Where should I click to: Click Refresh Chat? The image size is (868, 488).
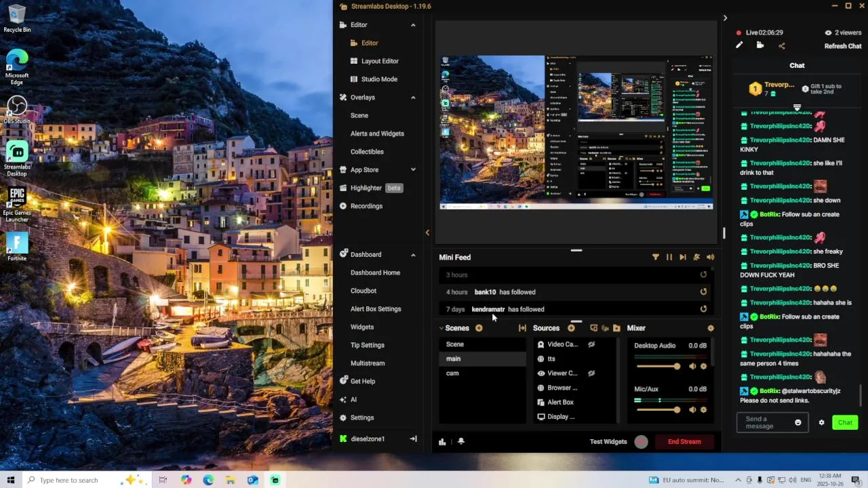click(843, 46)
